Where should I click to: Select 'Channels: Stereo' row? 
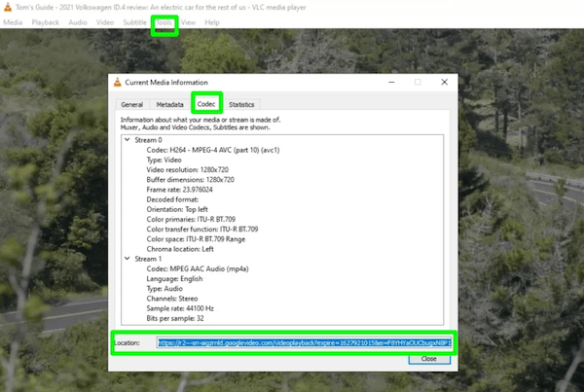click(x=172, y=299)
